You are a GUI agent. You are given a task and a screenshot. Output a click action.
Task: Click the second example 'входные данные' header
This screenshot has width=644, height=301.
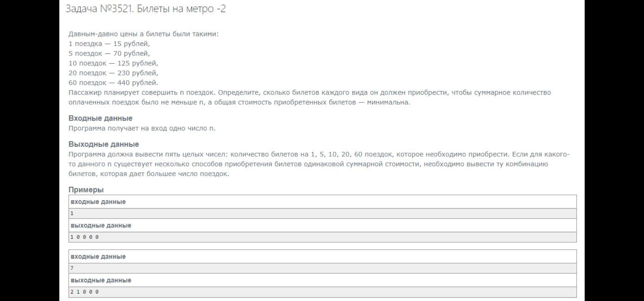[x=98, y=257]
